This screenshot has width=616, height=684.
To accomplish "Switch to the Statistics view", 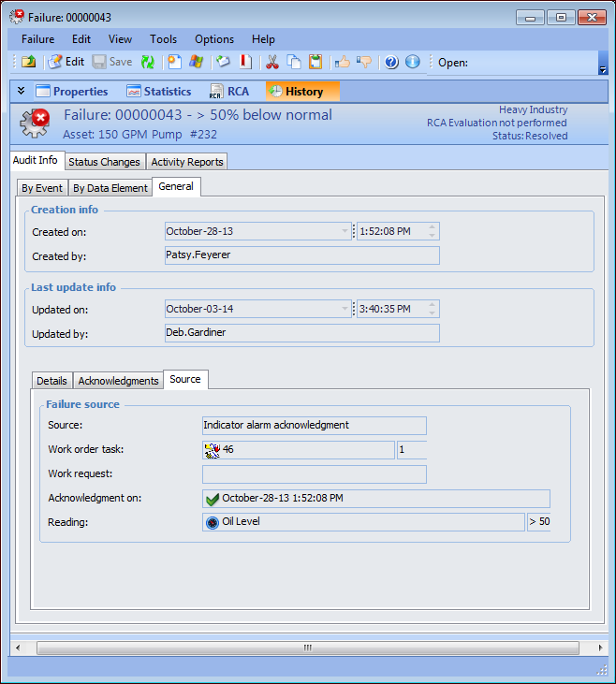I will click(158, 92).
